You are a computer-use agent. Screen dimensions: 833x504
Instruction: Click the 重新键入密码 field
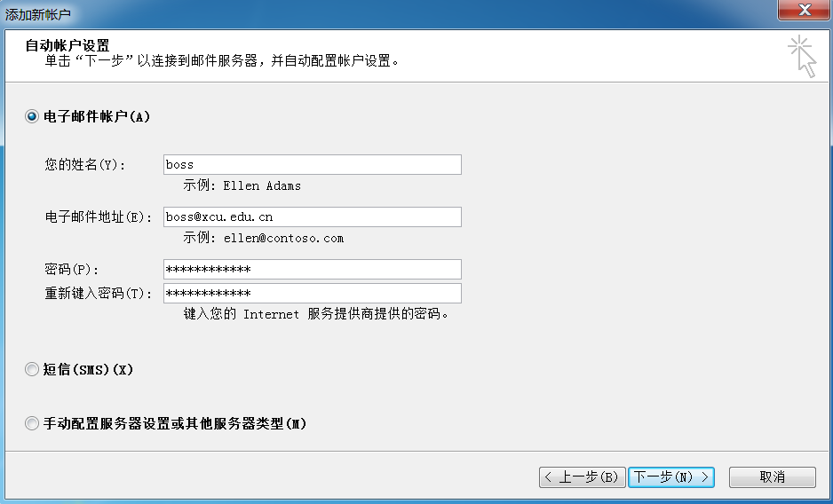pyautogui.click(x=313, y=293)
